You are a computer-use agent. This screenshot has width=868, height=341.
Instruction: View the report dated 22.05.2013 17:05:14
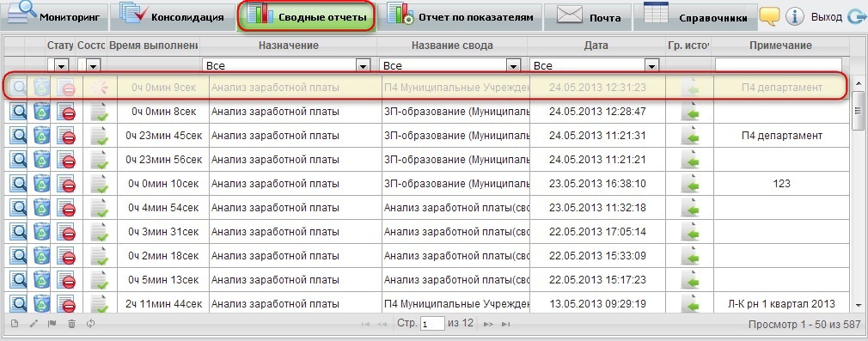click(x=18, y=231)
